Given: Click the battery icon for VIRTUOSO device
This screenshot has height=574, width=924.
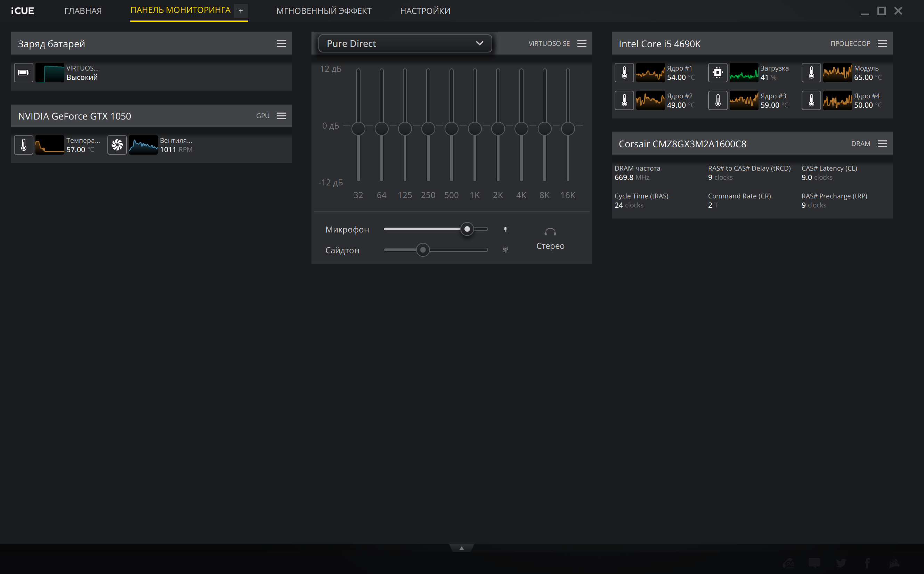Looking at the screenshot, I should click(x=24, y=73).
